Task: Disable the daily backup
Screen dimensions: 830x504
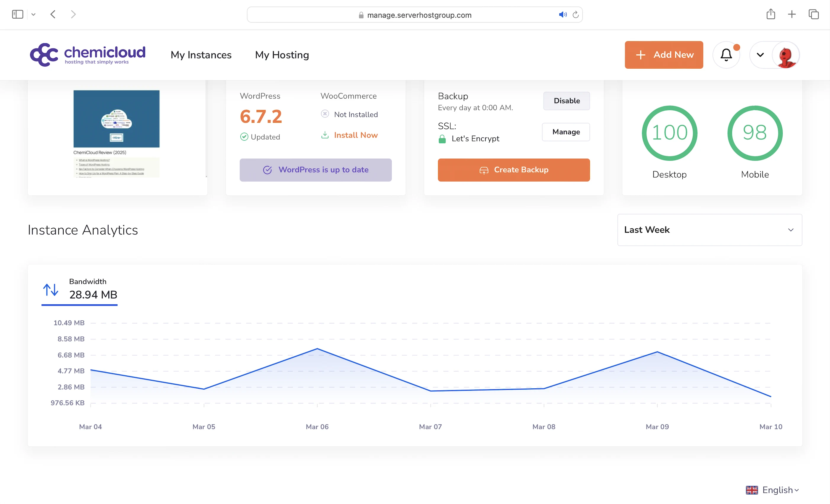Action: click(566, 101)
